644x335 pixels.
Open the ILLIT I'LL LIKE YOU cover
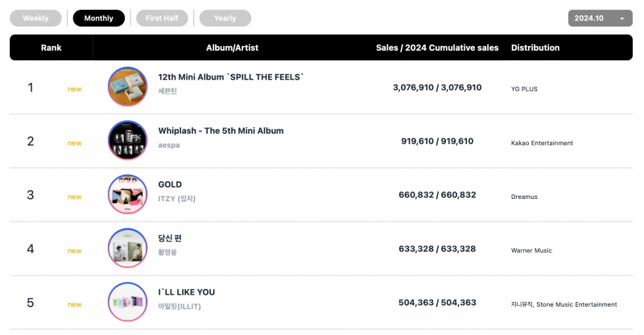[127, 302]
